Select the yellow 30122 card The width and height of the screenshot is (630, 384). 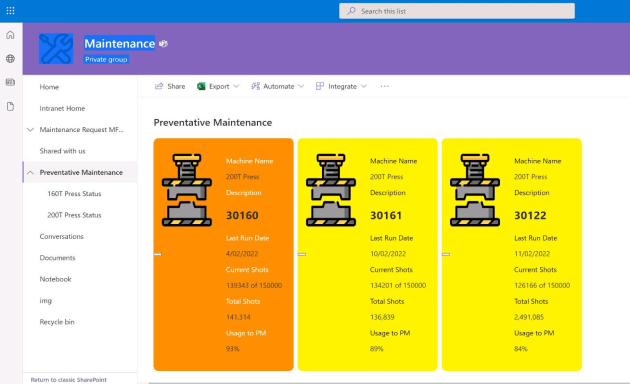(x=512, y=254)
